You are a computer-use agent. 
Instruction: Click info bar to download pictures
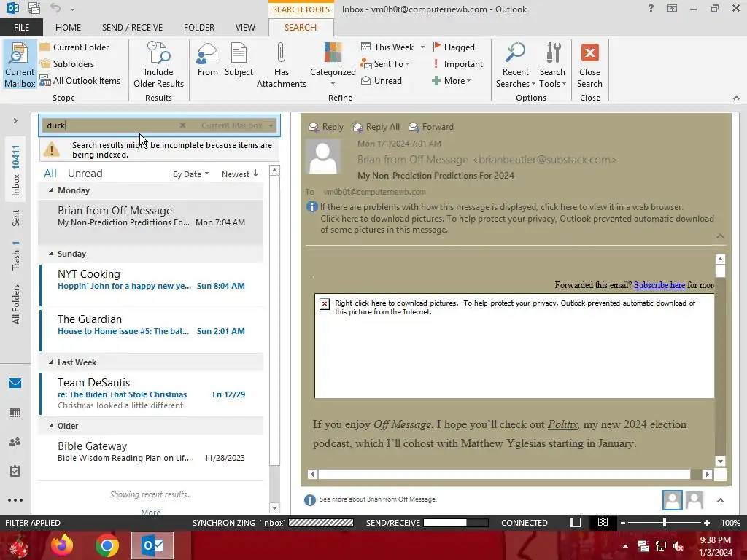pyautogui.click(x=517, y=224)
